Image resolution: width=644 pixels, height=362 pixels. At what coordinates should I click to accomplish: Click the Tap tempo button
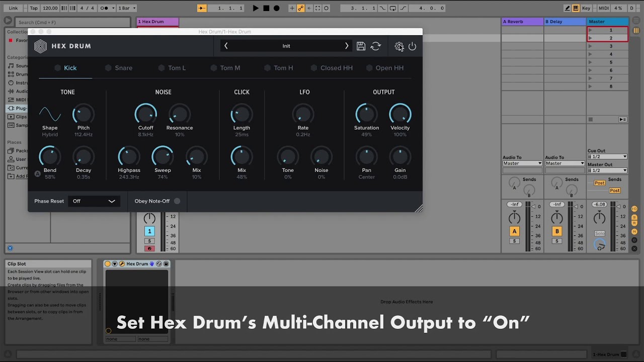point(34,8)
